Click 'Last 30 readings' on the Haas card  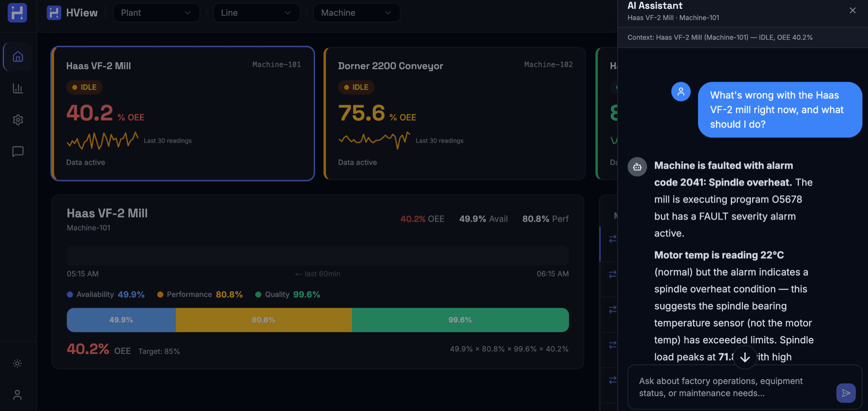(x=168, y=141)
